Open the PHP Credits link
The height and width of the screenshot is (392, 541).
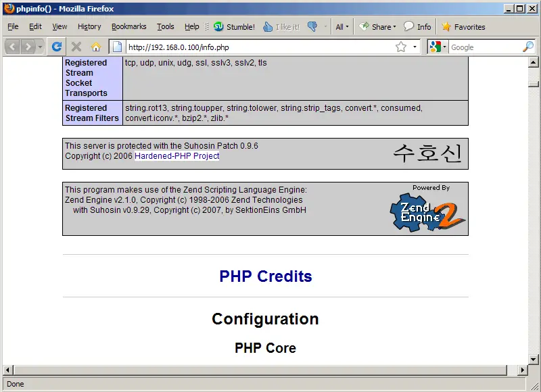point(265,276)
